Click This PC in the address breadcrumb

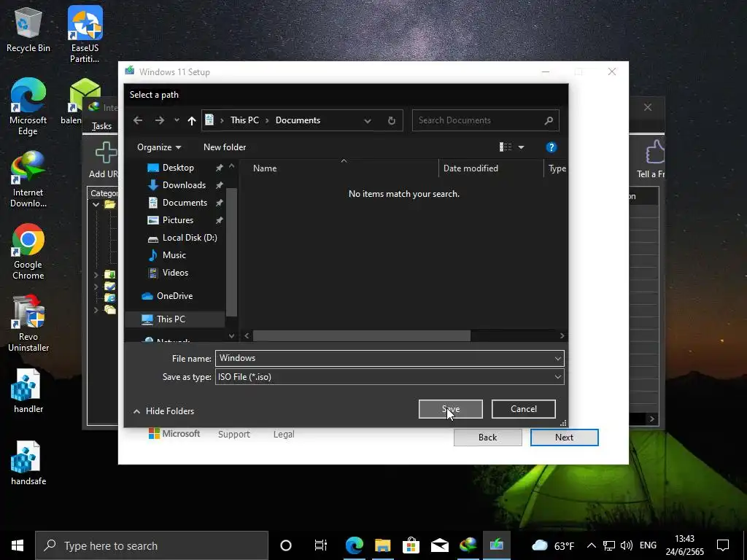[x=244, y=120]
